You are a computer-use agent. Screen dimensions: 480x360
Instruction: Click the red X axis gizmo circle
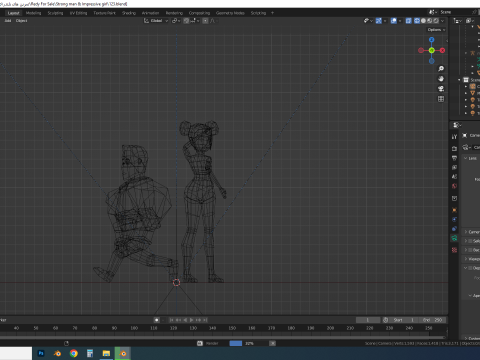pyautogui.click(x=442, y=50)
